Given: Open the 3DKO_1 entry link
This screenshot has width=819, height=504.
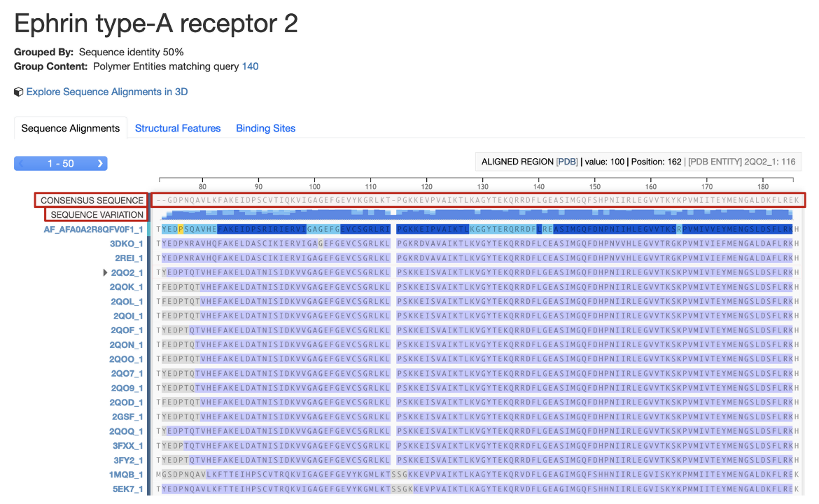Looking at the screenshot, I should (x=126, y=244).
